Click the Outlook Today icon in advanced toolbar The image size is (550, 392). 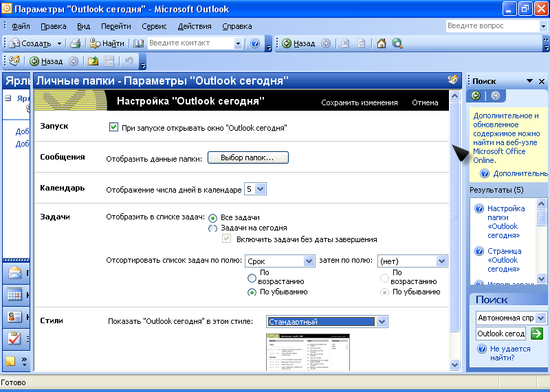[x=14, y=61]
